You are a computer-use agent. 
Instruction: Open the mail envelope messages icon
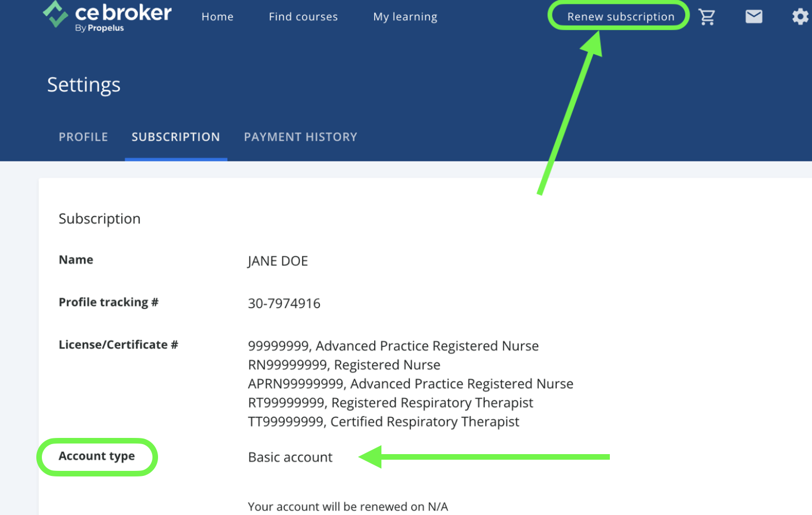[754, 17]
